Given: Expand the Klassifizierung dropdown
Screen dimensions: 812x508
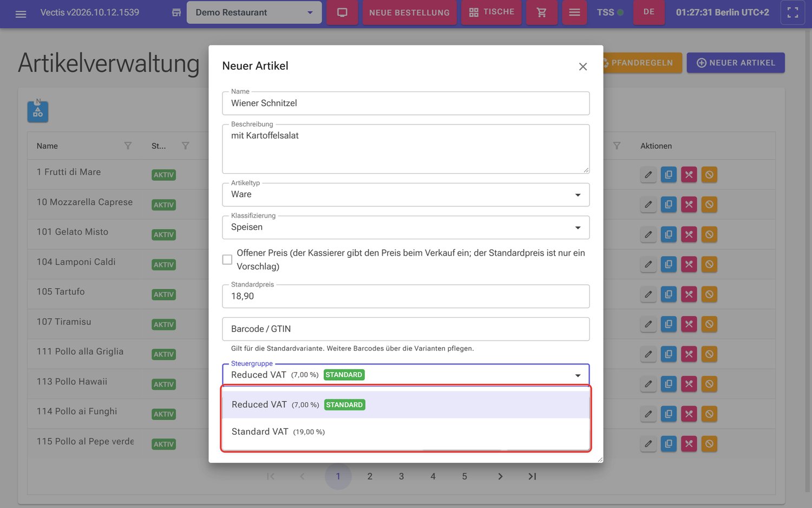Looking at the screenshot, I should click(x=405, y=227).
